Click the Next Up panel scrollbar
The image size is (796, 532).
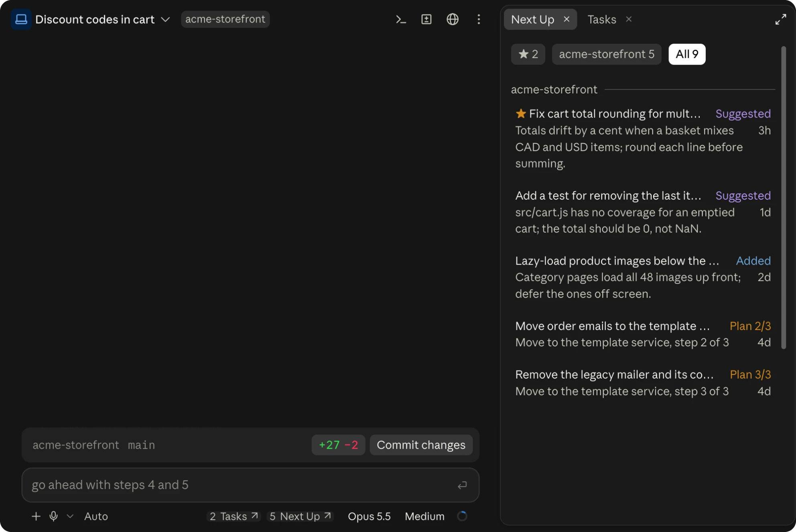[x=784, y=198]
